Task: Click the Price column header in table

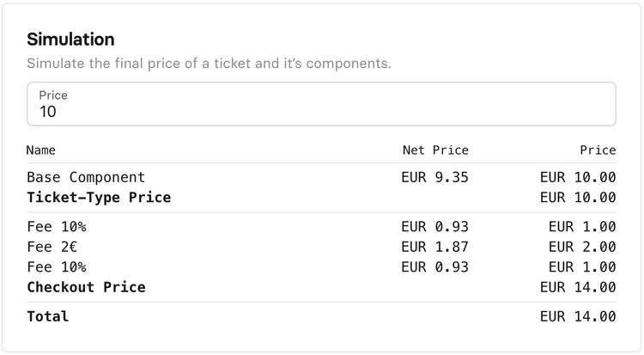Action: click(598, 150)
